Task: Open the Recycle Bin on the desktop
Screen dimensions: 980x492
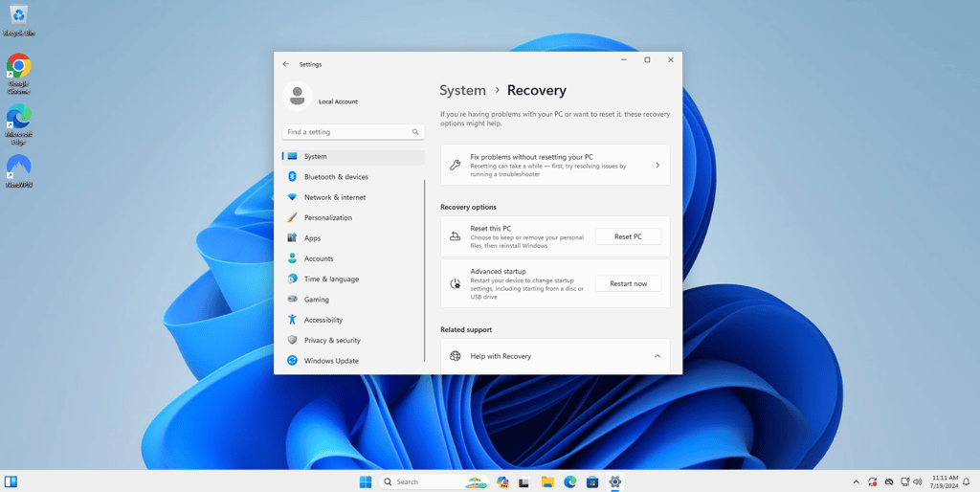Action: click(x=19, y=21)
